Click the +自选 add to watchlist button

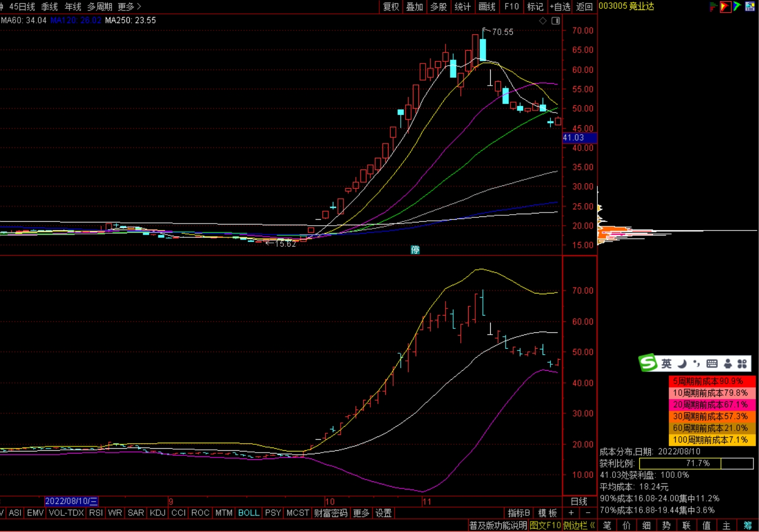[x=560, y=7]
